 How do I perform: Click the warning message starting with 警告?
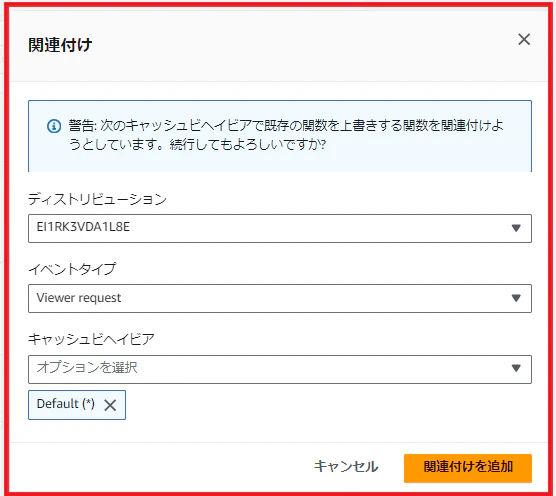[x=286, y=135]
